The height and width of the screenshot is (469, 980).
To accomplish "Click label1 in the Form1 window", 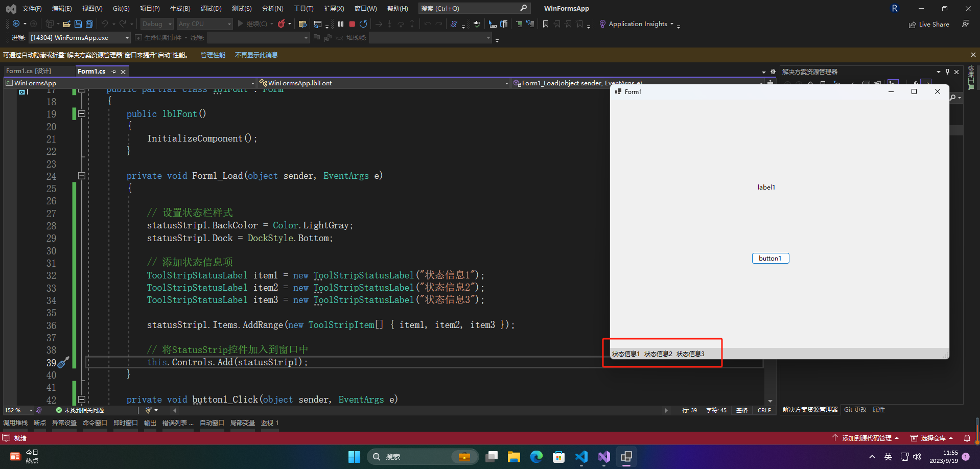I will 766,187.
